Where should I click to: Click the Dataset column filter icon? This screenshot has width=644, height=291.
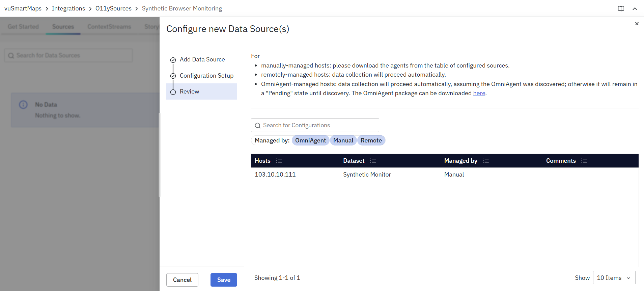point(373,161)
